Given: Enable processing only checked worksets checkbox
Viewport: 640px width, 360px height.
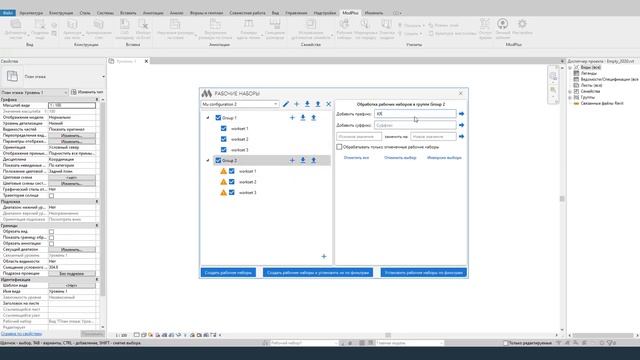Looking at the screenshot, I should tap(339, 147).
